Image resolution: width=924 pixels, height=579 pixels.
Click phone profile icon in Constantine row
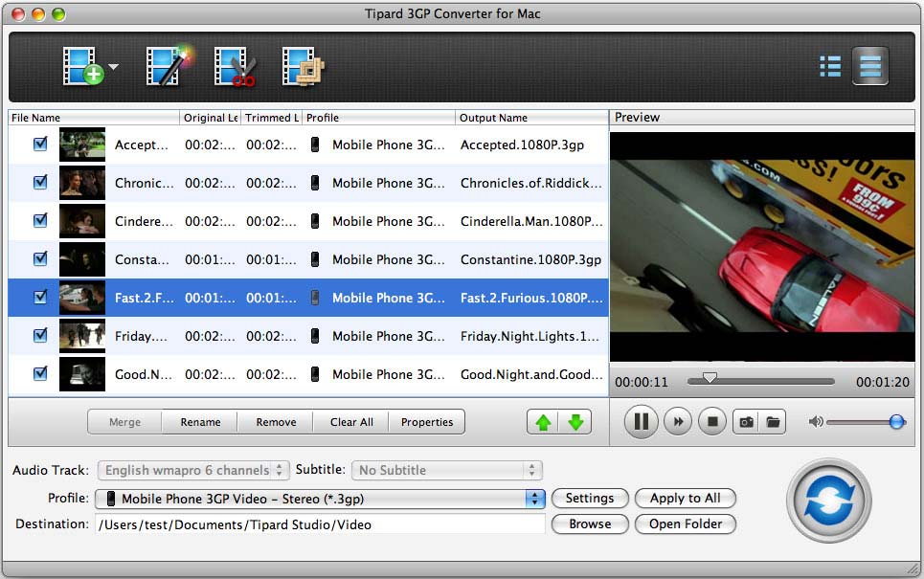coord(315,259)
